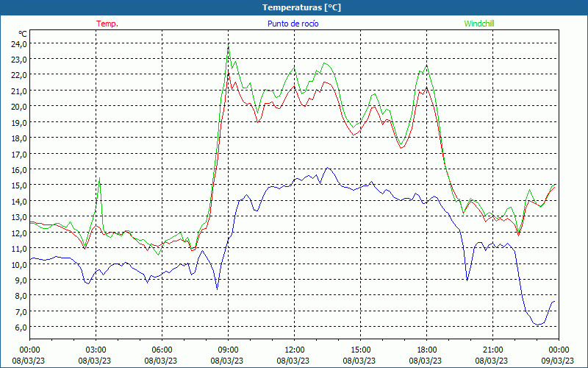
Task: Click the 14,0 y-axis value
Action: [20, 201]
